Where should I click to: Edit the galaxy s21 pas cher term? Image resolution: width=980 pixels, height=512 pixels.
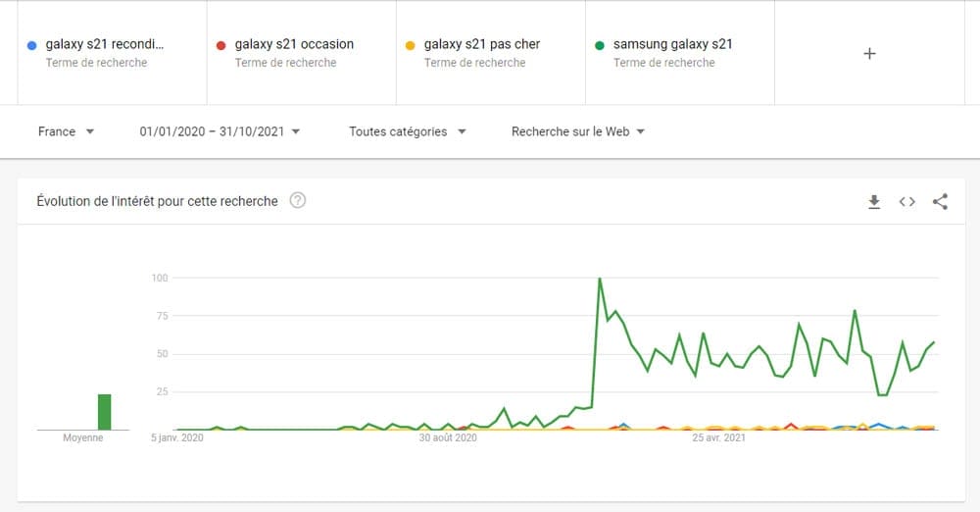[482, 44]
